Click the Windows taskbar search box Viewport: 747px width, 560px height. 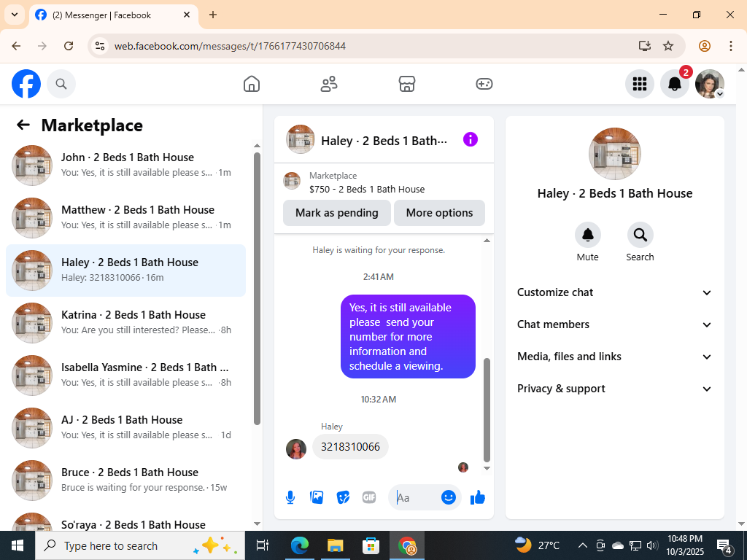pos(140,545)
